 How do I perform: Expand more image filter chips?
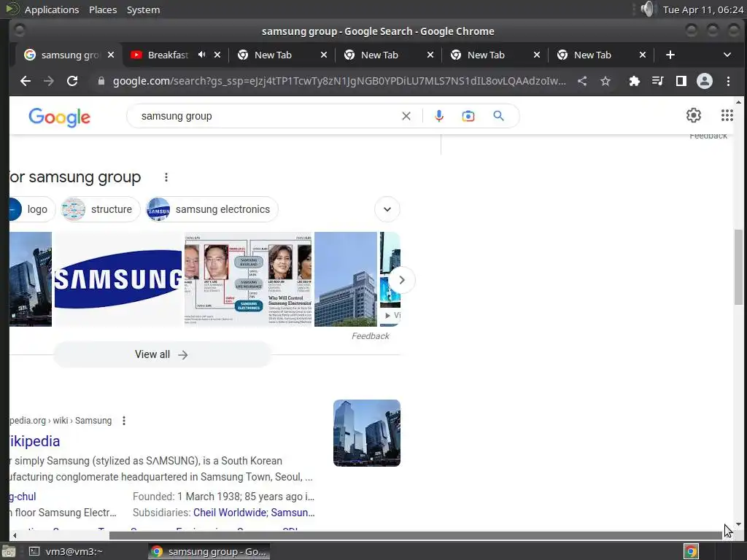pyautogui.click(x=387, y=209)
